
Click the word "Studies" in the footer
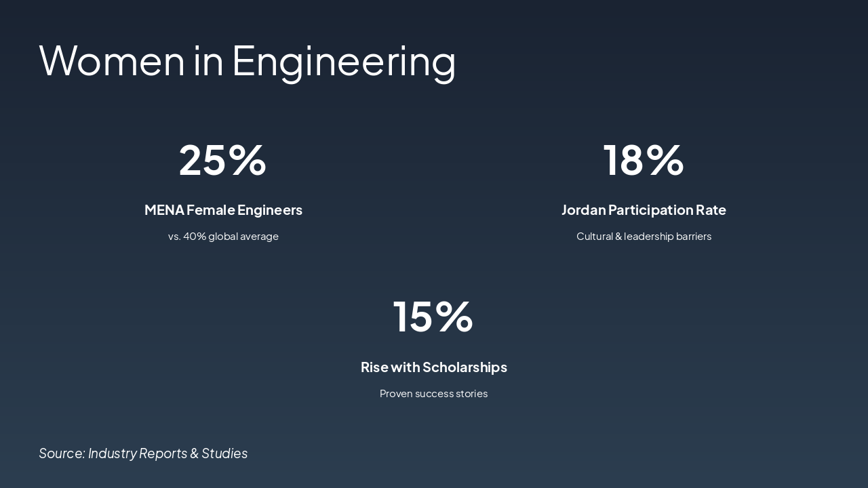click(x=224, y=453)
